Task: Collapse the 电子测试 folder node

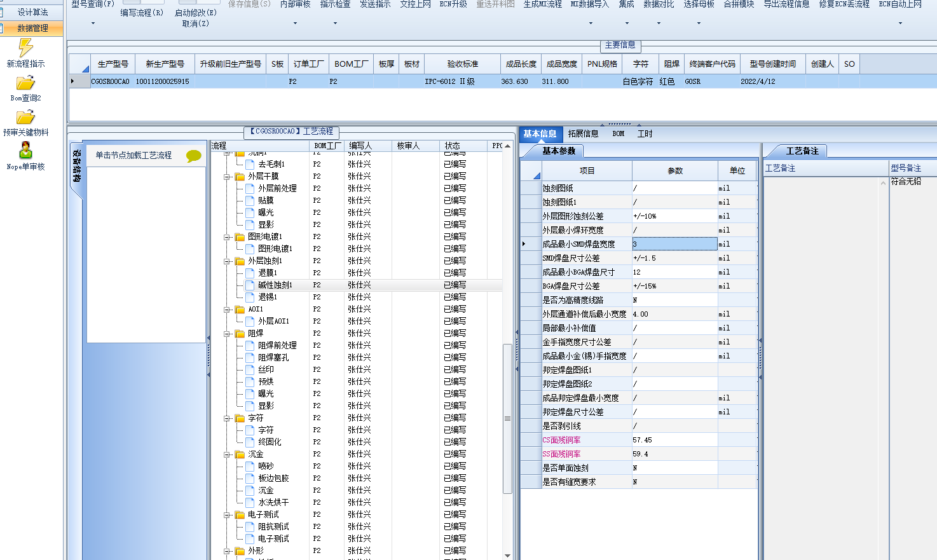Action: coord(227,515)
